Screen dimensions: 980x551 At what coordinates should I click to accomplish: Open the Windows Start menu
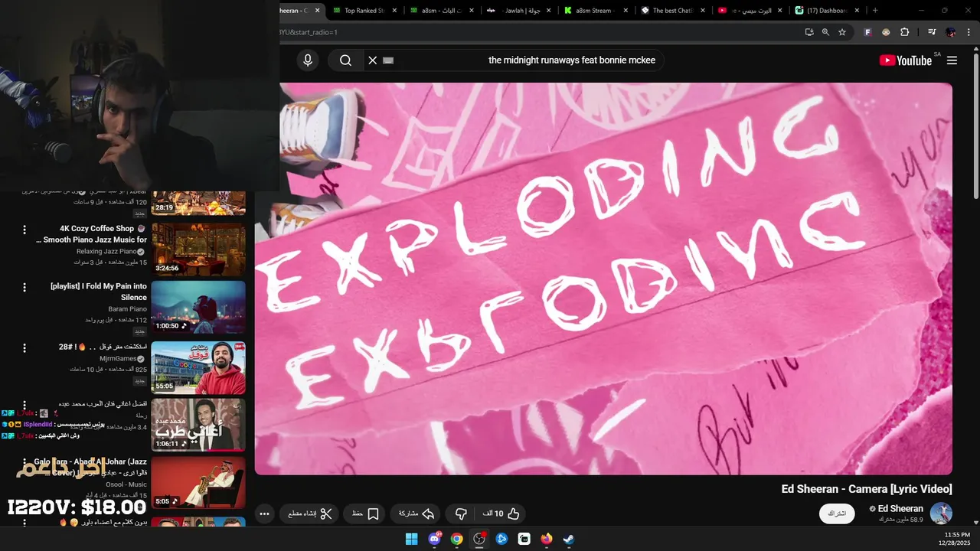point(412,539)
